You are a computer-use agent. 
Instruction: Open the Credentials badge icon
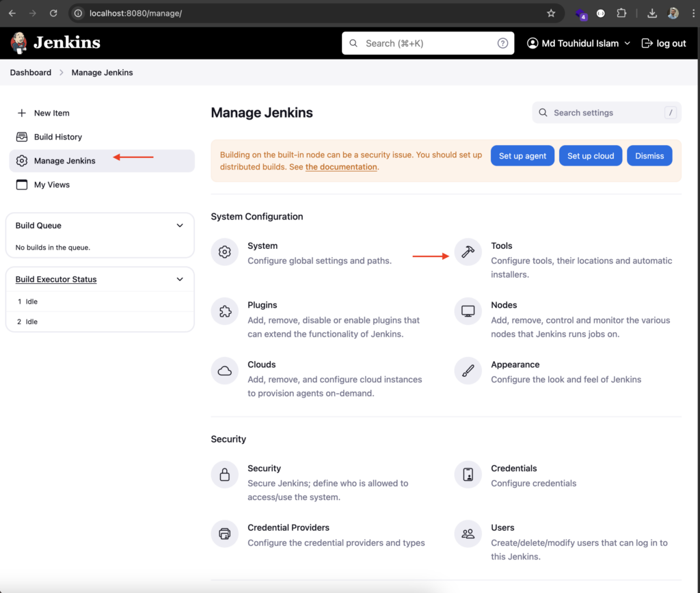tap(468, 474)
